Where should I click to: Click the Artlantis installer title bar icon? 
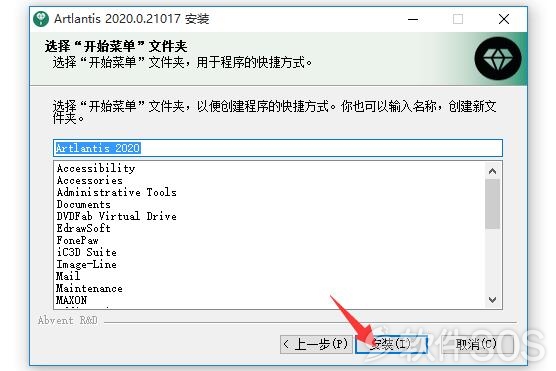[x=41, y=18]
